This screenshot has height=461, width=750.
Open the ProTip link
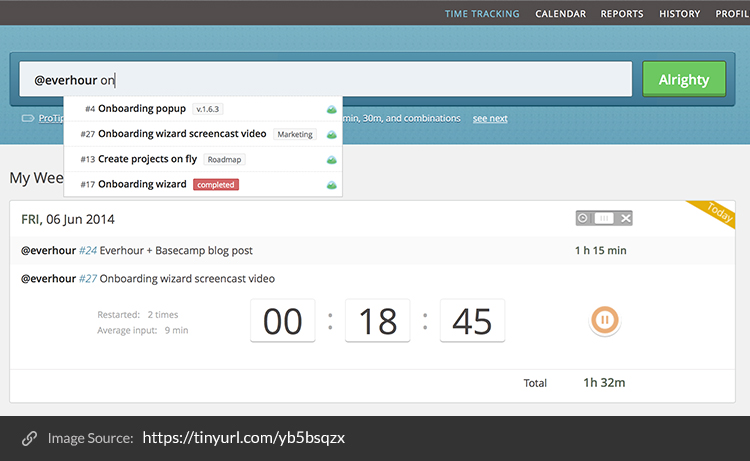pos(51,118)
